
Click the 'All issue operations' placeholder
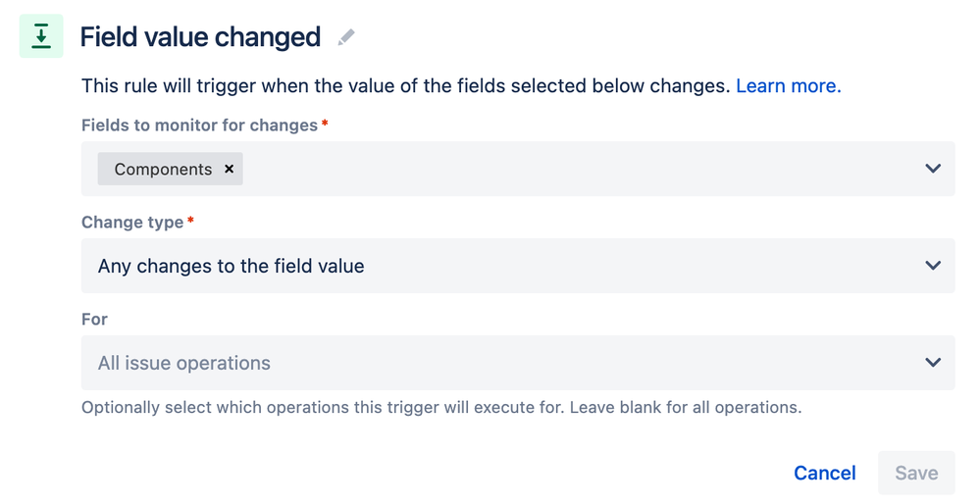[x=184, y=363]
